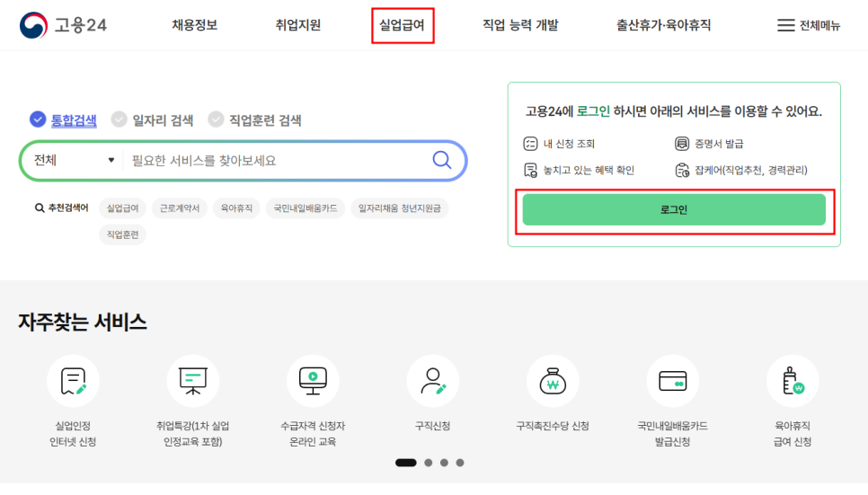Click the 자주찾는 서비스 heading
Image resolution: width=868 pixels, height=495 pixels.
pyautogui.click(x=83, y=322)
